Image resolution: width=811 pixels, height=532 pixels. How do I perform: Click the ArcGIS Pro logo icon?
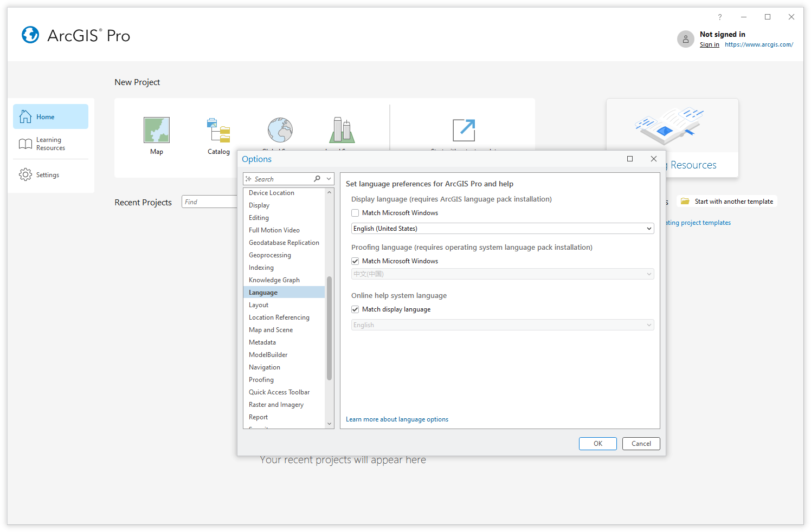(30, 35)
